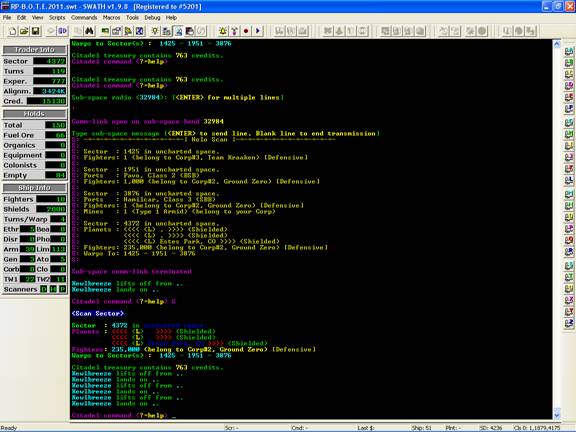Open the Tools menu
Image resolution: width=576 pixels, height=432 pixels.
[x=132, y=17]
